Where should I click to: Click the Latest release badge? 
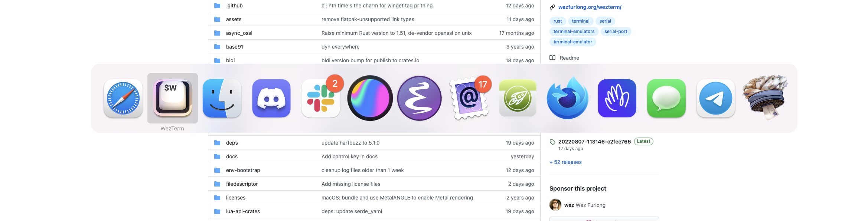click(x=643, y=141)
